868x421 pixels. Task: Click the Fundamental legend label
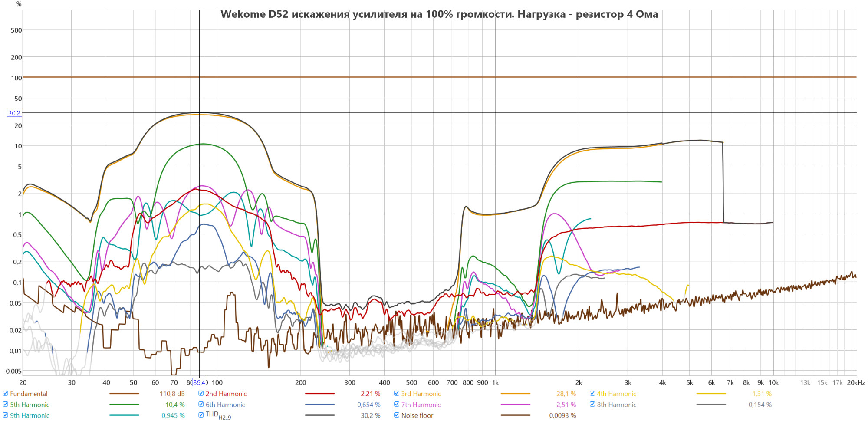29,394
